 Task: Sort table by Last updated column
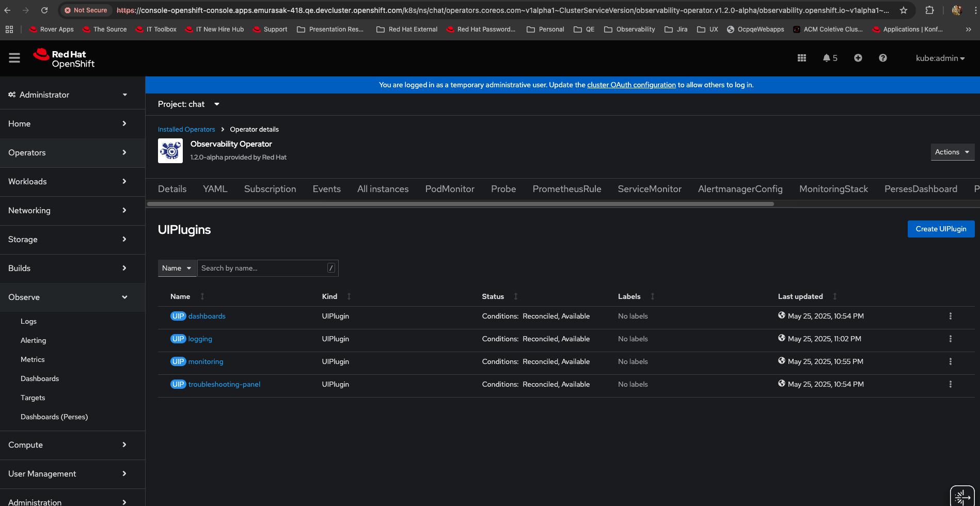pyautogui.click(x=800, y=296)
